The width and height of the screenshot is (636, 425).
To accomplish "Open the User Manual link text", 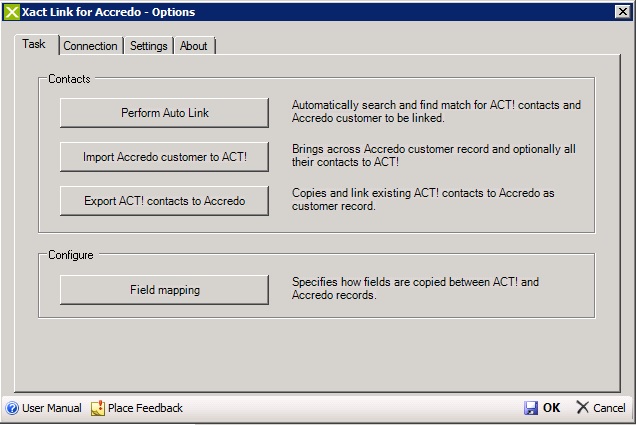I will tap(52, 408).
